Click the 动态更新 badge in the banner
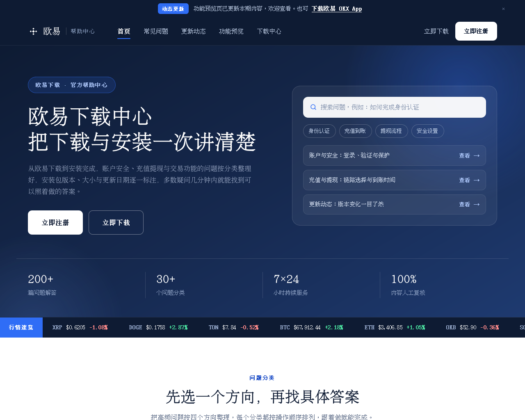This screenshot has height=420, width=525. (x=173, y=9)
